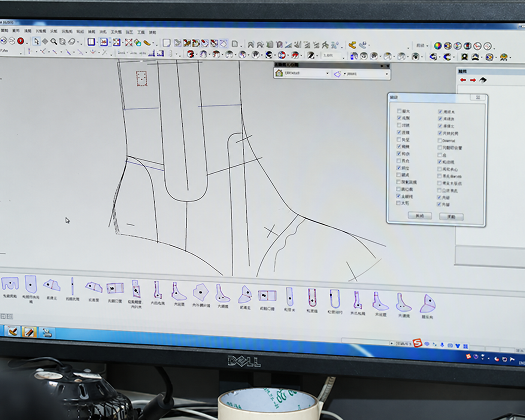Open the red S input-method tray icon
The height and width of the screenshot is (420, 525).
[417, 343]
